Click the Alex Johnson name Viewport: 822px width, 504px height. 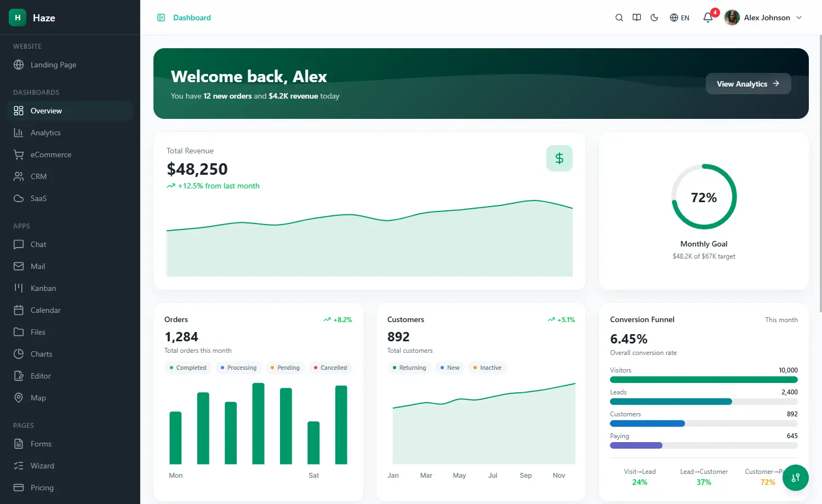pos(767,18)
